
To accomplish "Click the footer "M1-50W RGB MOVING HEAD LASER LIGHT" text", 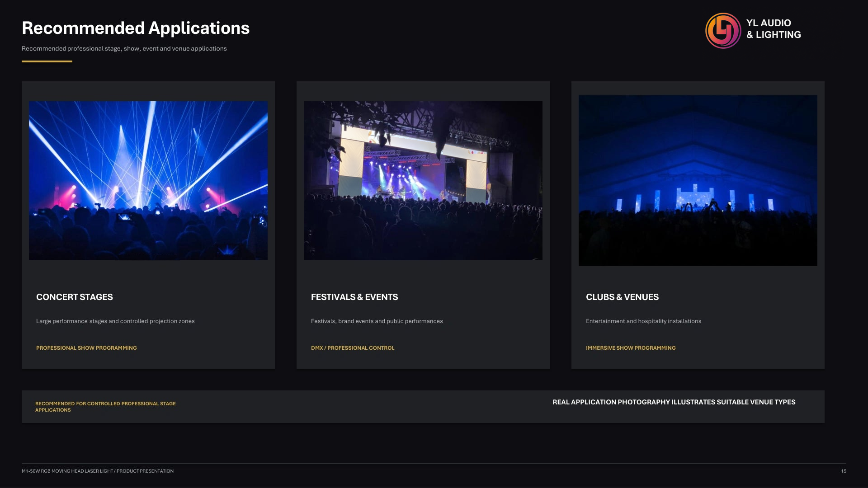I will tap(67, 471).
